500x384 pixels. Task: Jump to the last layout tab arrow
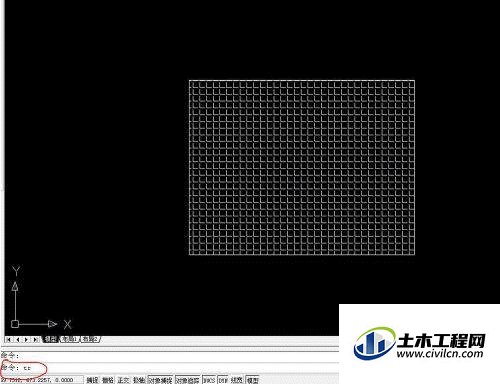[x=35, y=339]
